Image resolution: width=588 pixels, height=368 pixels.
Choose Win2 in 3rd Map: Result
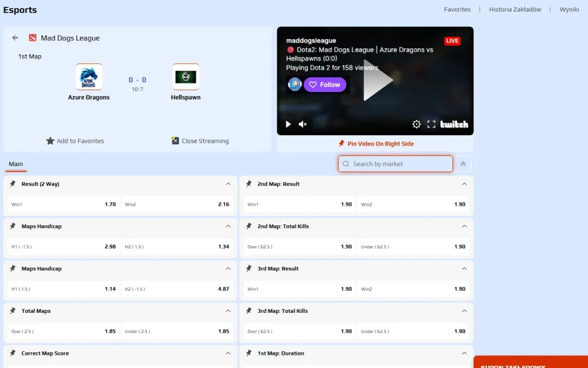tap(413, 289)
